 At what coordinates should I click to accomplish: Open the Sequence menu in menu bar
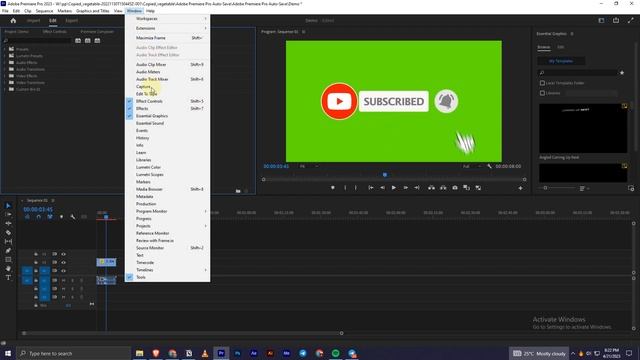pyautogui.click(x=44, y=11)
